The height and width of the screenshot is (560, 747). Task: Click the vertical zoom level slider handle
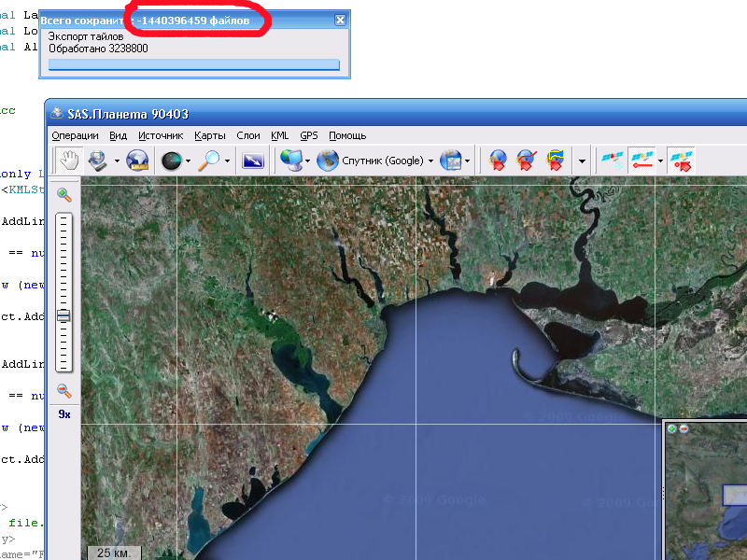click(x=63, y=316)
